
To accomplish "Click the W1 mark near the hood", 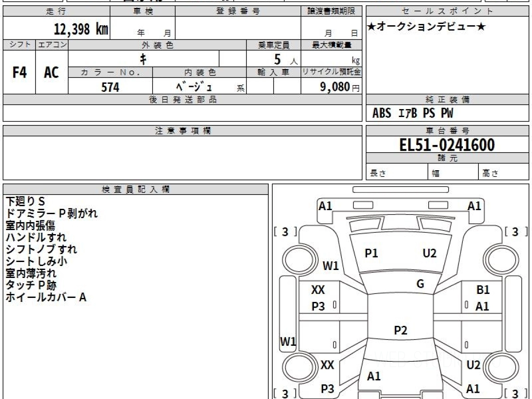I will click(x=330, y=266).
